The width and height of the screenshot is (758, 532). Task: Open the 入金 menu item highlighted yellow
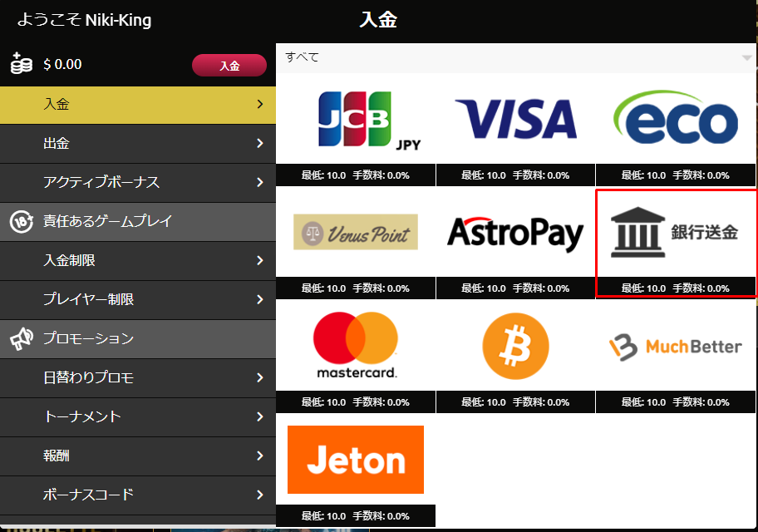(x=138, y=105)
